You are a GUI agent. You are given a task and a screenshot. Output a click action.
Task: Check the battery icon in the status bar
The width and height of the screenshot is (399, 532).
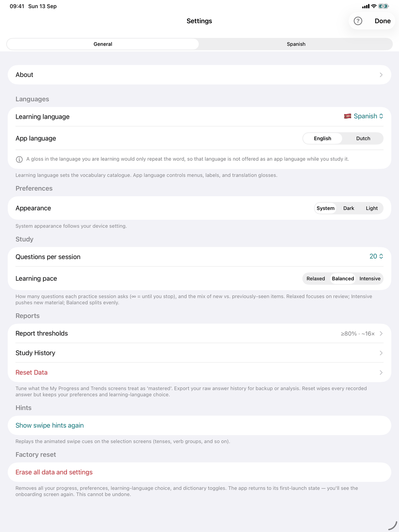(383, 6)
